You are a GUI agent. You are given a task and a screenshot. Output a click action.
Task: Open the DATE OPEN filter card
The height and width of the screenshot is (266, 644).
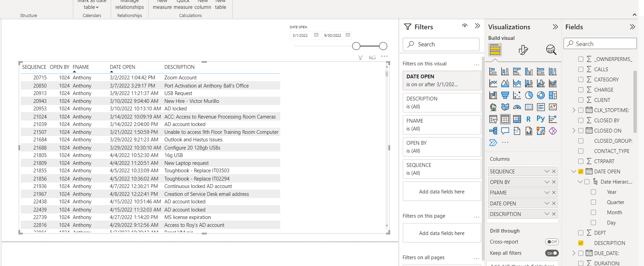pyautogui.click(x=442, y=80)
